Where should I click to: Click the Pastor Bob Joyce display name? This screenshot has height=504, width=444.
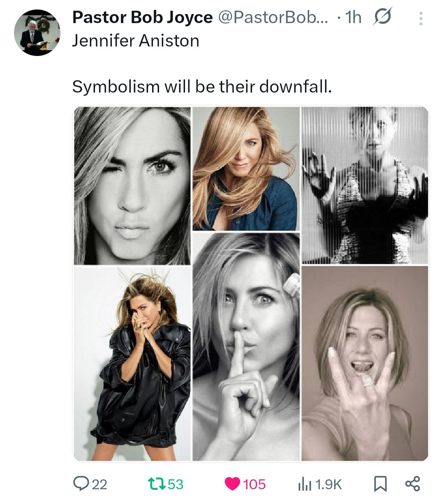pos(142,17)
